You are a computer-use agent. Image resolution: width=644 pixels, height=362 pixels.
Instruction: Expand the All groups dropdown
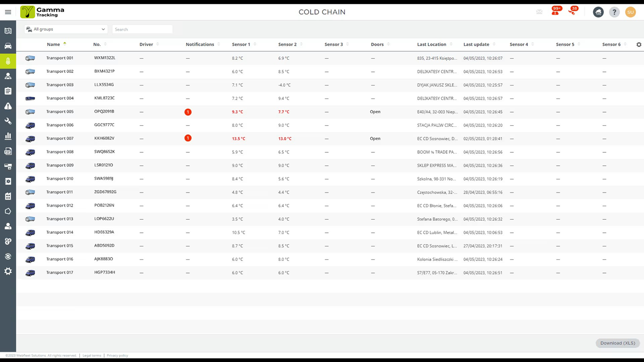(x=65, y=29)
